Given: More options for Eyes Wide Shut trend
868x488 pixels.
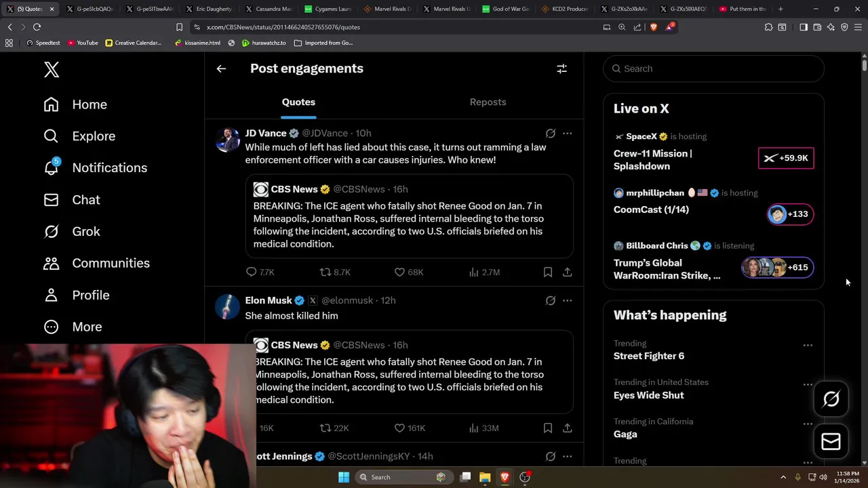Looking at the screenshot, I should pyautogui.click(x=808, y=384).
